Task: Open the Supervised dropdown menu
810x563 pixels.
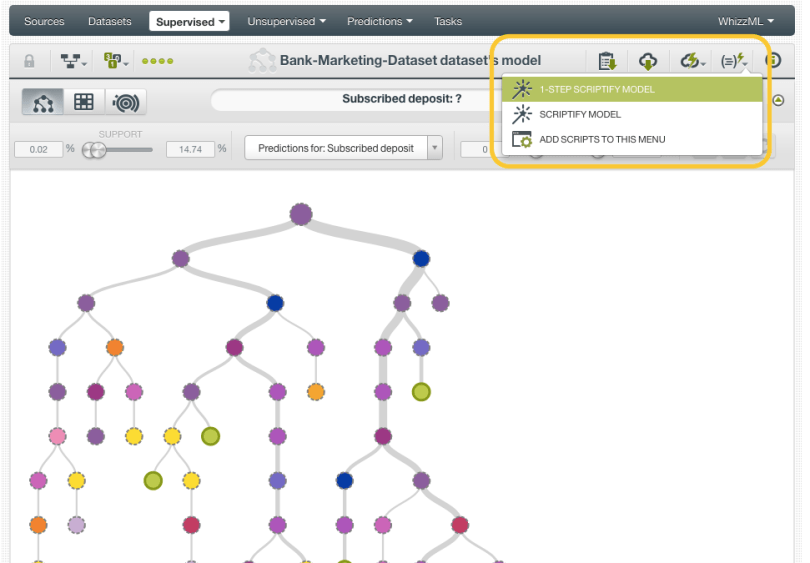Action: coord(190,21)
